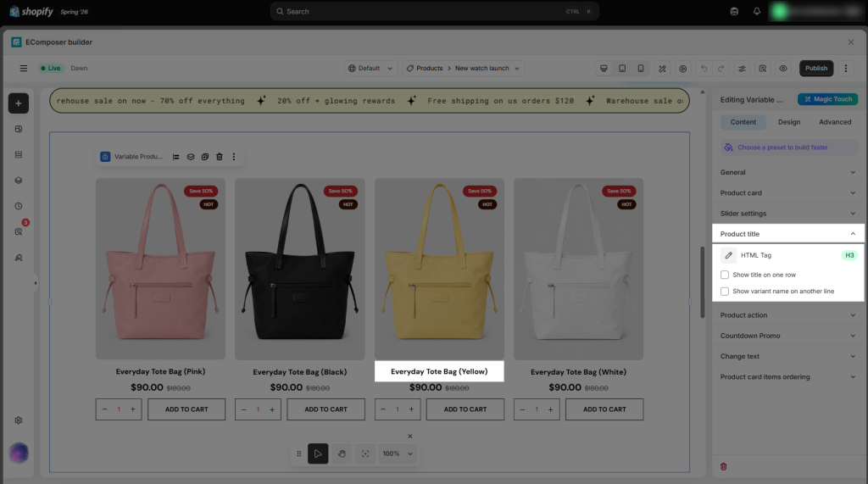The image size is (868, 484).
Task: Open the rocket icon in left sidebar
Action: 19,258
